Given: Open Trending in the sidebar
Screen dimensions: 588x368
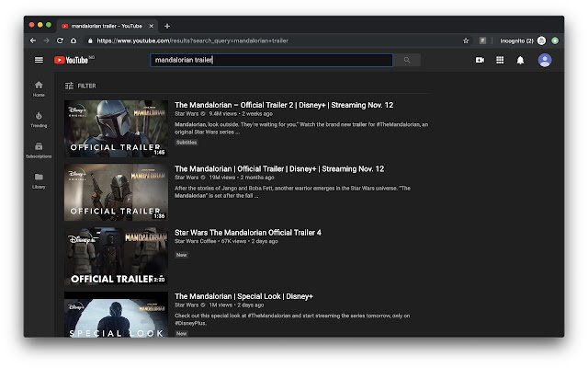Looking at the screenshot, I should pos(39,120).
